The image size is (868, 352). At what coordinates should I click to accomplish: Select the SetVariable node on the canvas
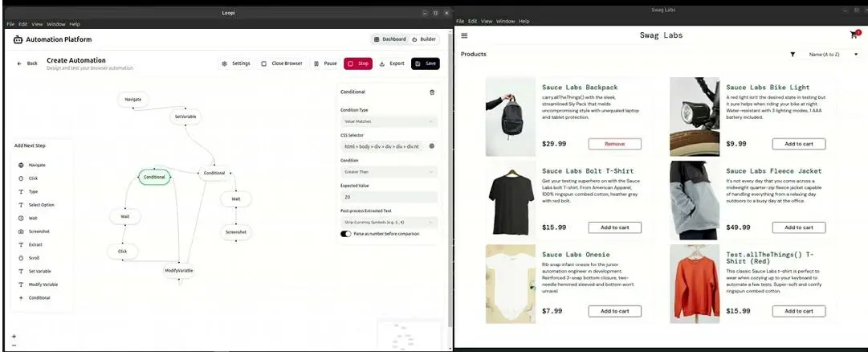click(x=185, y=117)
